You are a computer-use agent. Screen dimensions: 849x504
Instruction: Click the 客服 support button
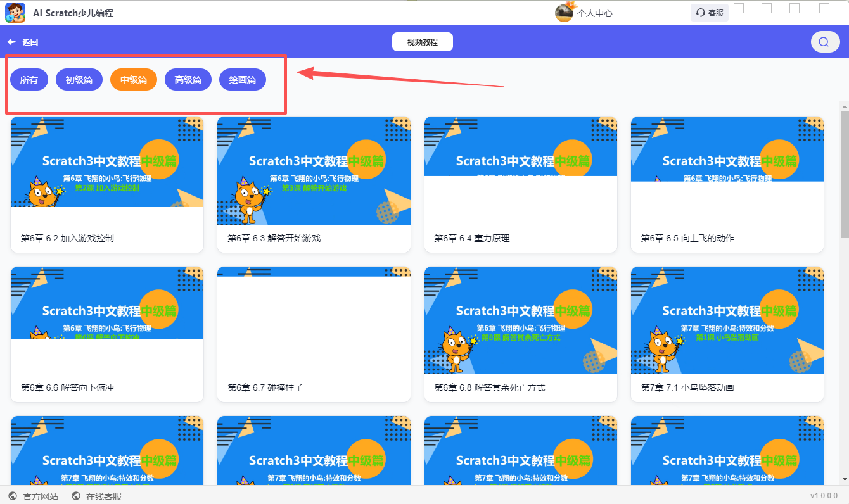coord(708,12)
